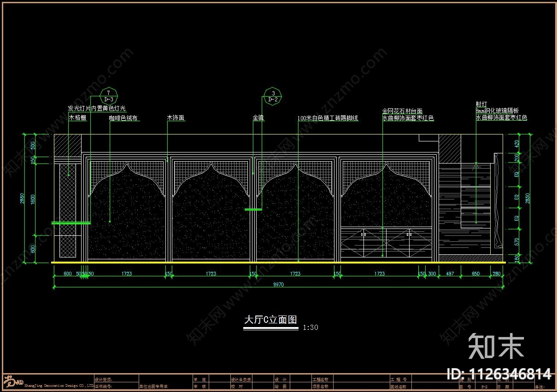The width and height of the screenshot is (557, 392).
Task: Click the '500' vertical dimension text
Action: pyautogui.click(x=33, y=145)
